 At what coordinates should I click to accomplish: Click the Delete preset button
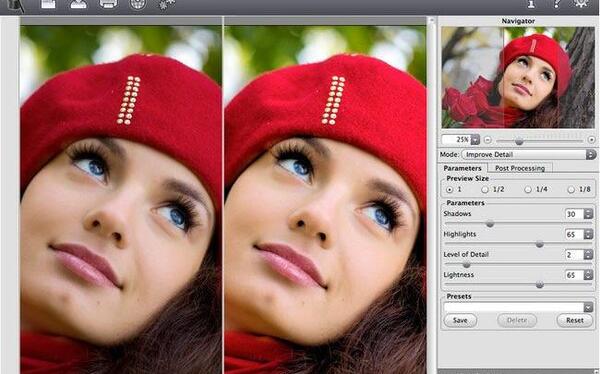click(517, 320)
